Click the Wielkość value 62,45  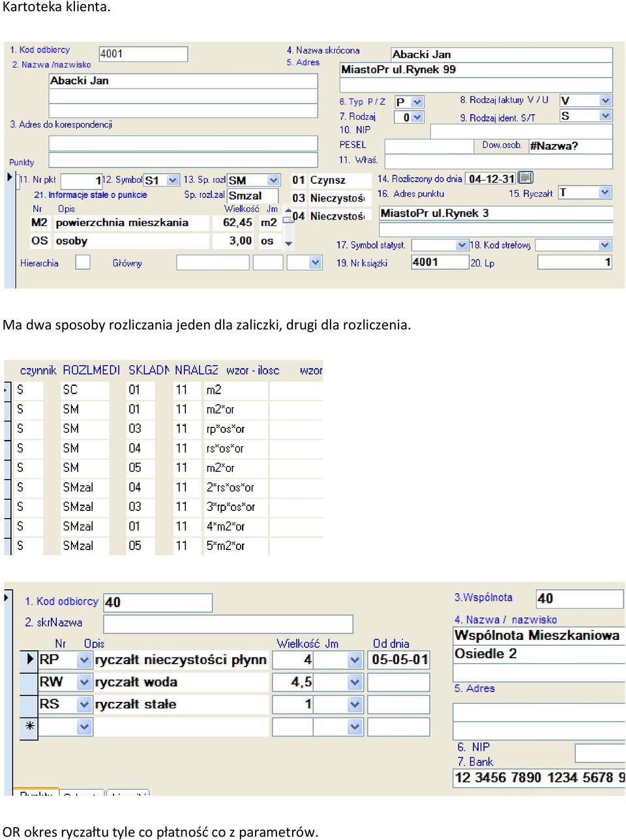pyautogui.click(x=233, y=222)
